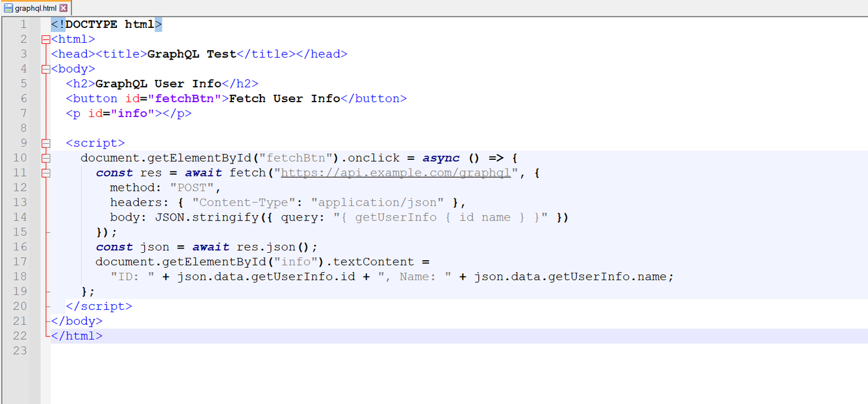
Task: Click the "GraphQL Test" title text
Action: pos(192,54)
